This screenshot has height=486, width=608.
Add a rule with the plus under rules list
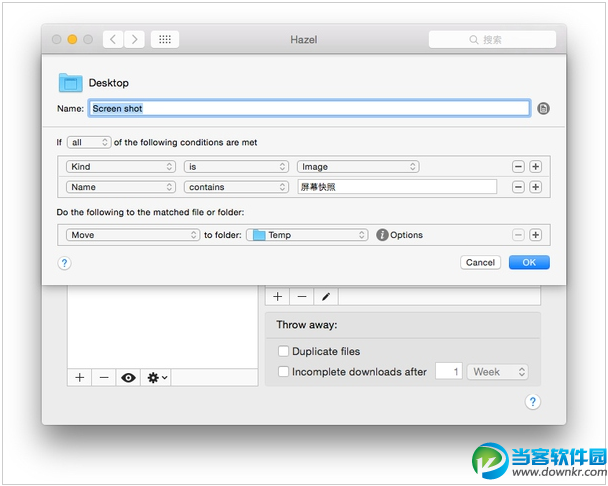pos(277,297)
